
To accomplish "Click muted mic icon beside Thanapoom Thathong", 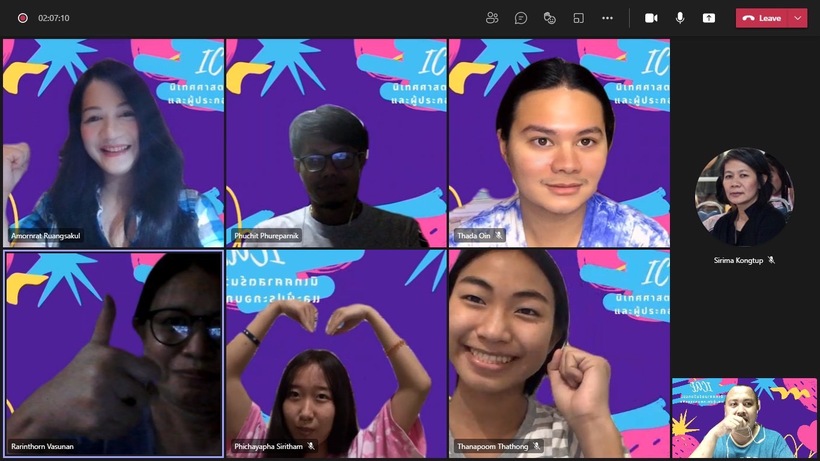I will (x=537, y=446).
